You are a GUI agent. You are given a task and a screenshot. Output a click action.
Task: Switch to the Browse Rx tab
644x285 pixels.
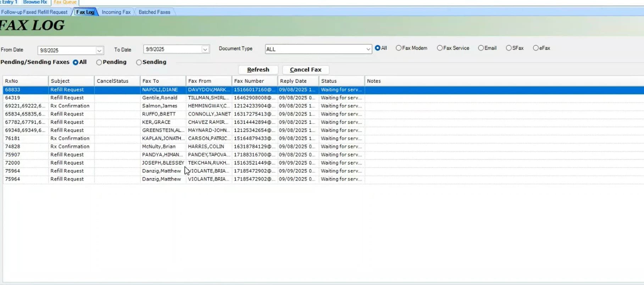35,2
